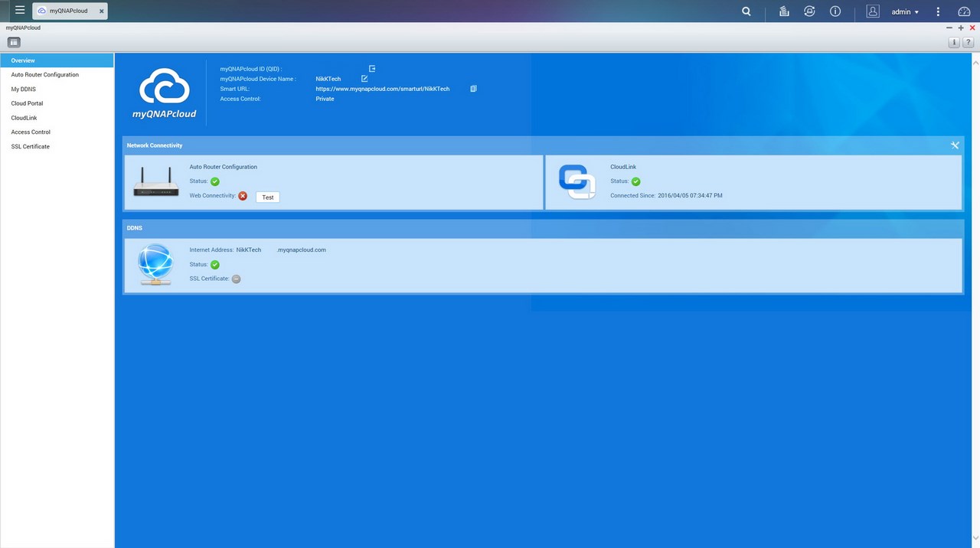The width and height of the screenshot is (980, 548).
Task: Open the main hamburger menu
Action: 20,11
